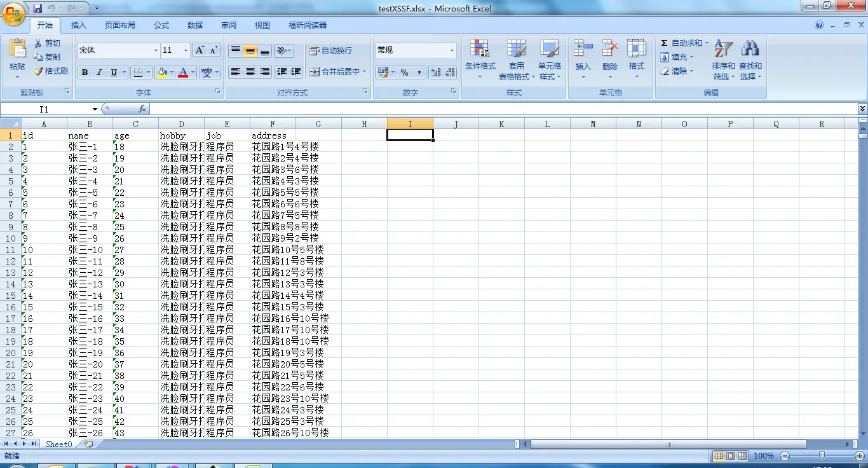Open the 宋体 font name dropdown

pyautogui.click(x=156, y=50)
